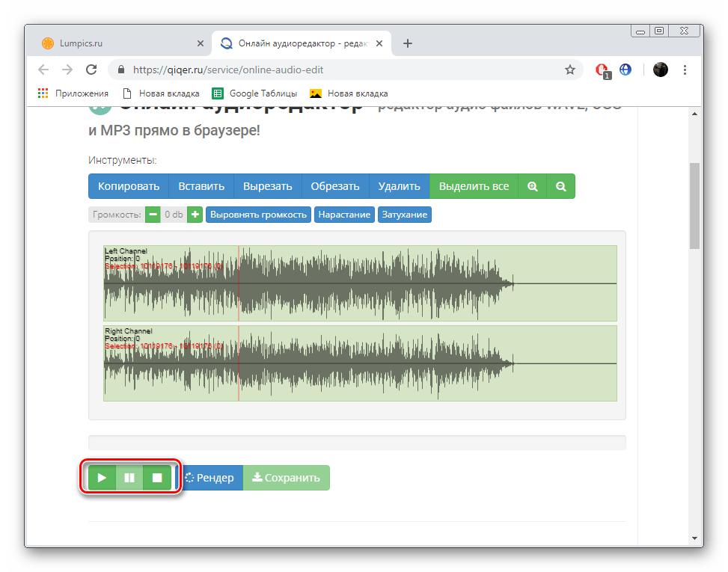728x572 pixels.
Task: Click the zoom out magnifier icon
Action: [x=560, y=186]
